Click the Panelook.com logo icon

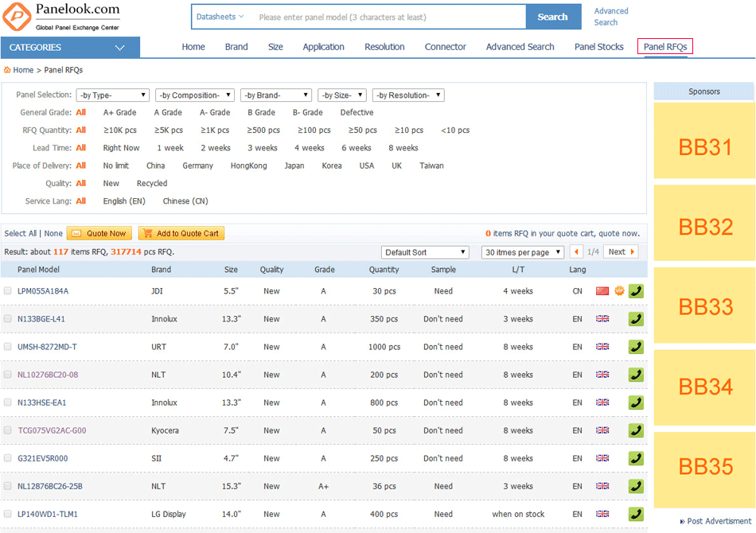click(x=17, y=17)
